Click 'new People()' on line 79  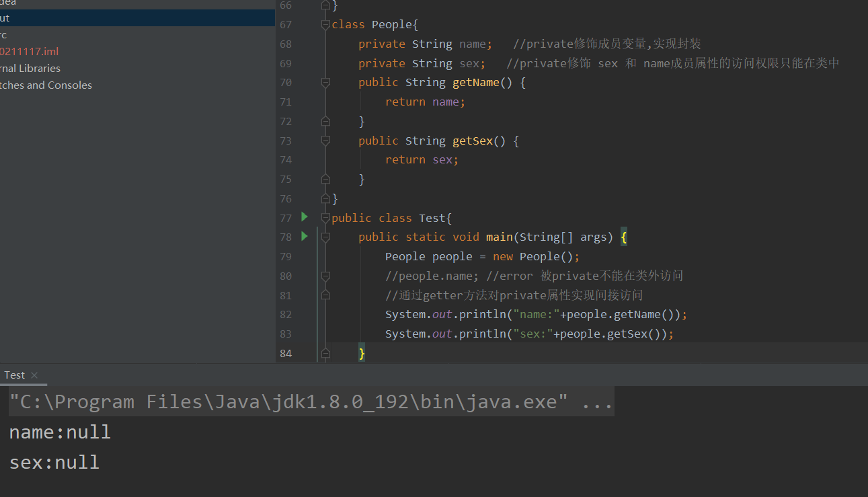pos(532,256)
